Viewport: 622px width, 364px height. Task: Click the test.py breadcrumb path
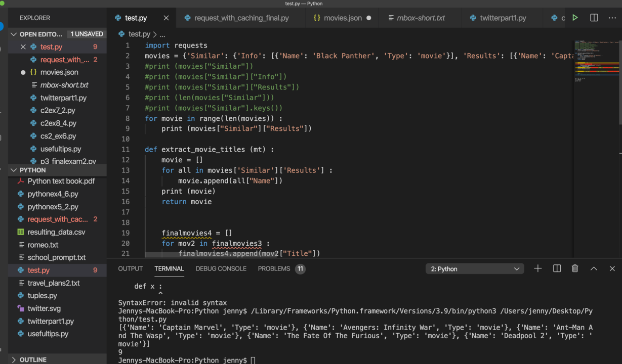[139, 34]
